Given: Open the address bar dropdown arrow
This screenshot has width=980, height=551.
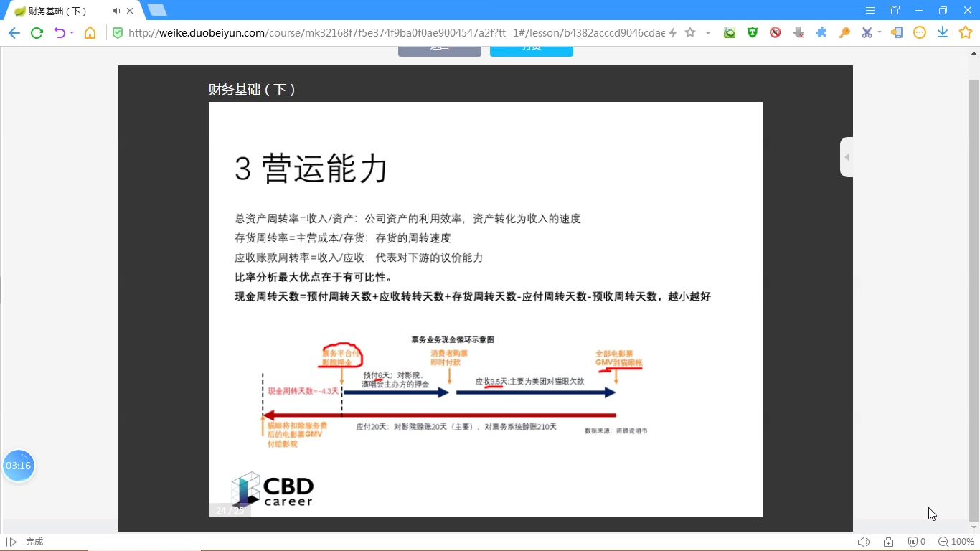Looking at the screenshot, I should 708,33.
